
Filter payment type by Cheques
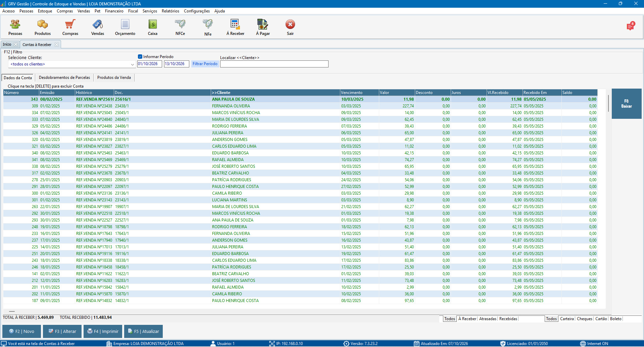(585, 319)
